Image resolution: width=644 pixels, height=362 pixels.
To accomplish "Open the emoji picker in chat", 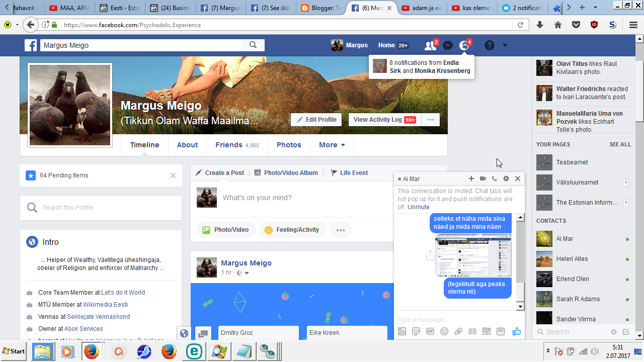I will [x=444, y=331].
